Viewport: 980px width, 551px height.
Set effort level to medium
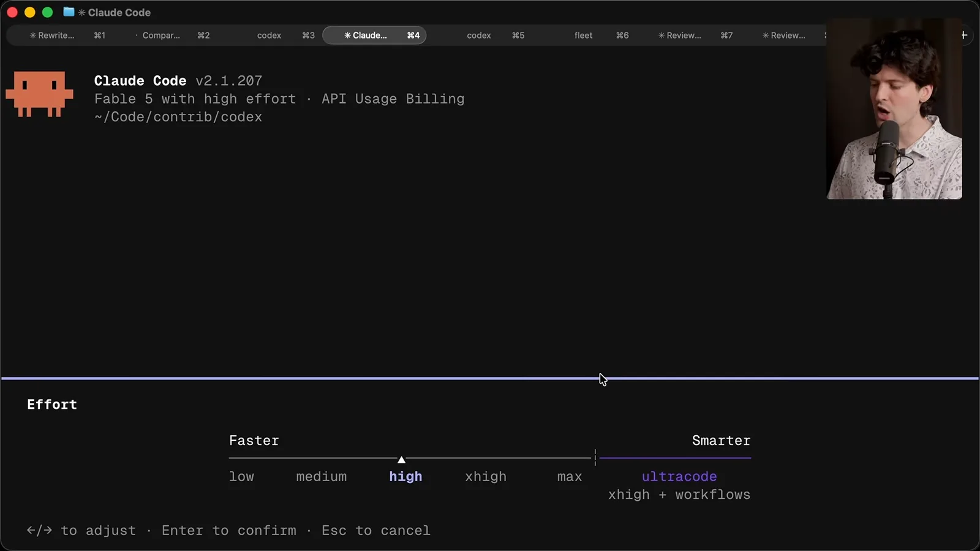coord(321,477)
